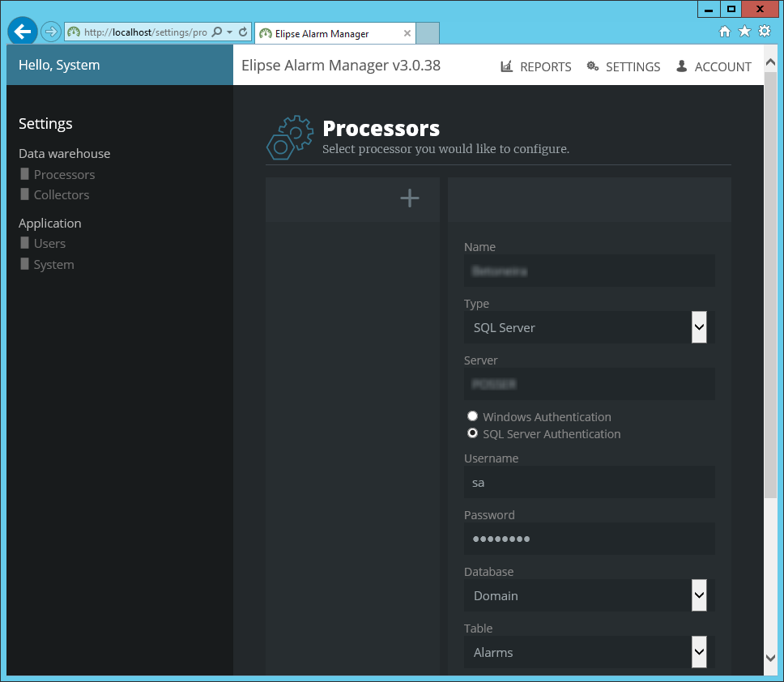
Task: Expand the Type dropdown
Action: tap(699, 328)
